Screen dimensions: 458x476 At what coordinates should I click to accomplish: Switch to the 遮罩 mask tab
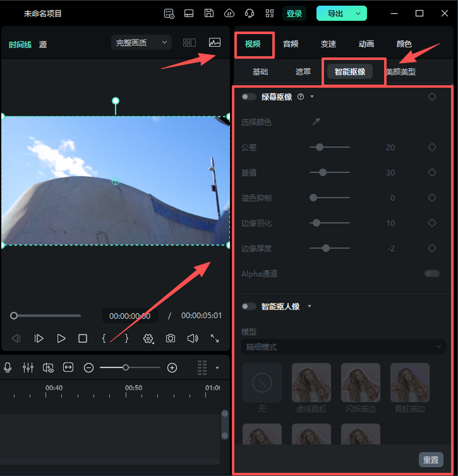303,72
